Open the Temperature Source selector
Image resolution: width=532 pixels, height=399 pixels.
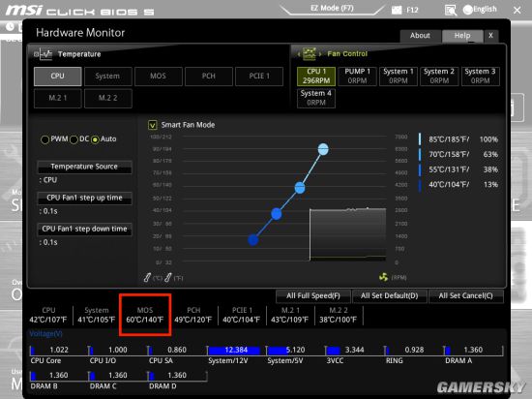click(84, 167)
